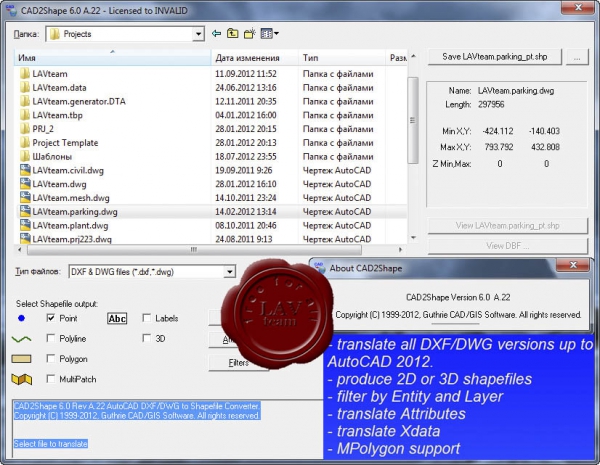Click the scroll down arrow of file list

point(413,238)
